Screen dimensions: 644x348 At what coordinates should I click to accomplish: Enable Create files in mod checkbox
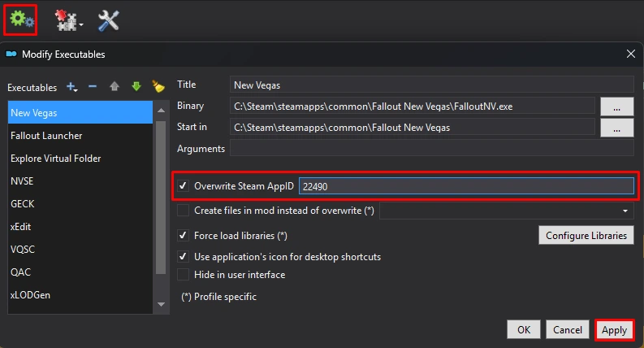(184, 211)
